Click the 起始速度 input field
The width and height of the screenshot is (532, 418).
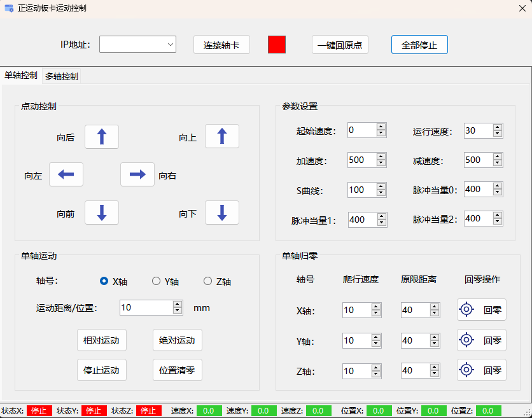[x=362, y=130]
